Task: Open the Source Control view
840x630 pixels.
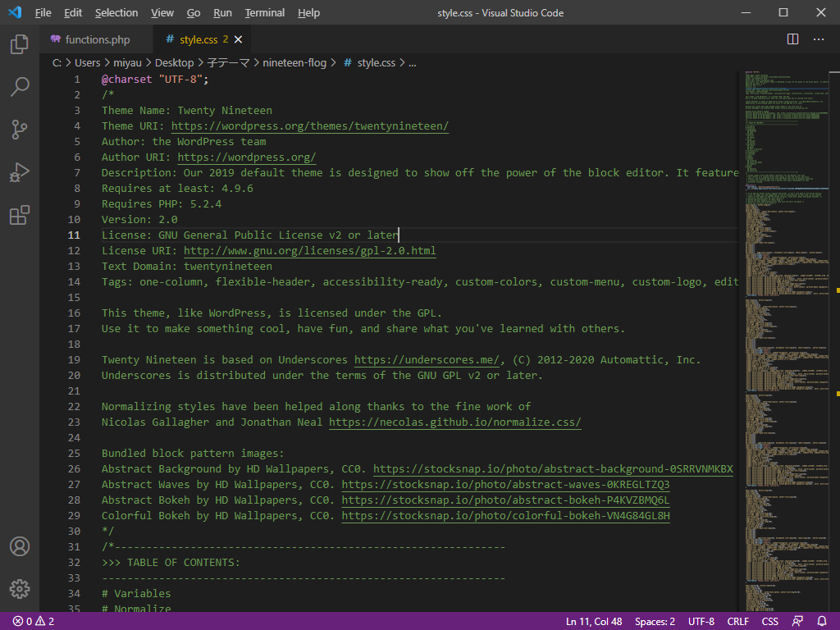Action: tap(20, 130)
